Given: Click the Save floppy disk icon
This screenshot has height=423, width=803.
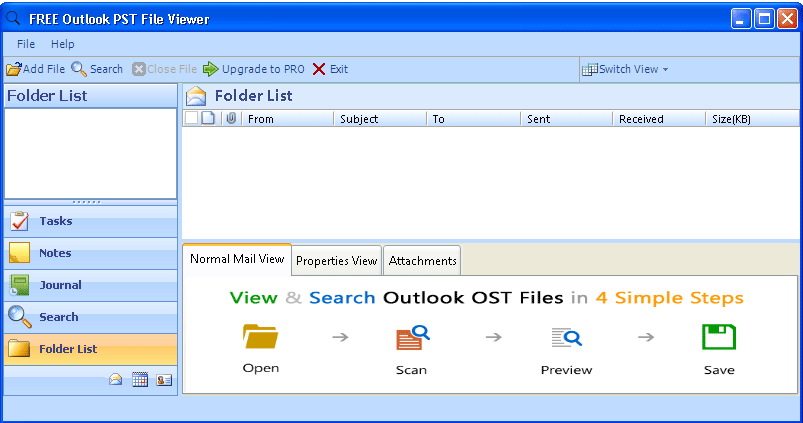Looking at the screenshot, I should pos(719,337).
